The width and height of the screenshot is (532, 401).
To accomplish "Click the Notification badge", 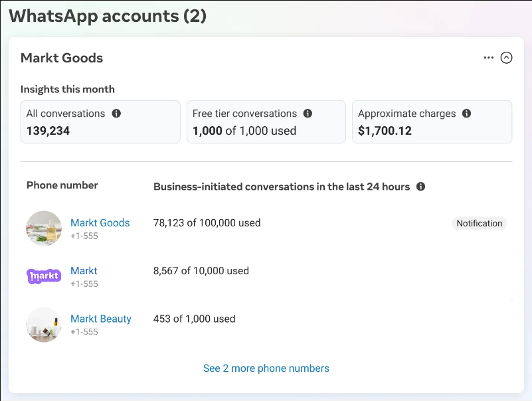I will (x=479, y=224).
